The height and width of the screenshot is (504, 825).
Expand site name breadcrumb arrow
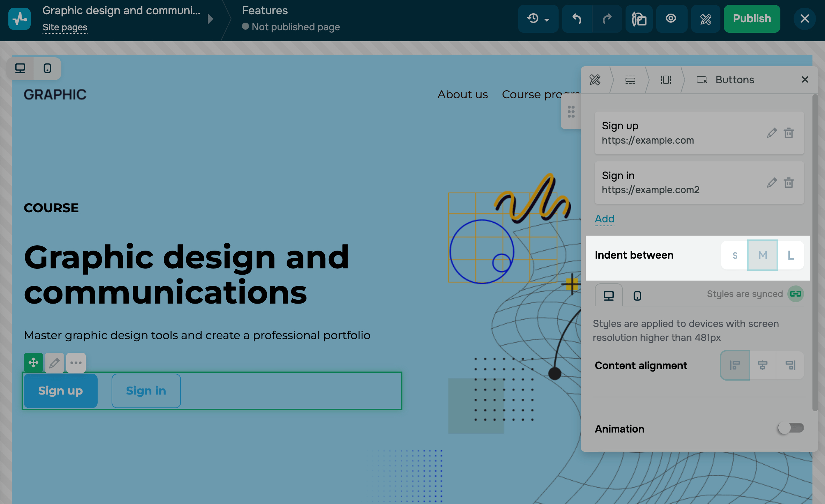(x=210, y=19)
